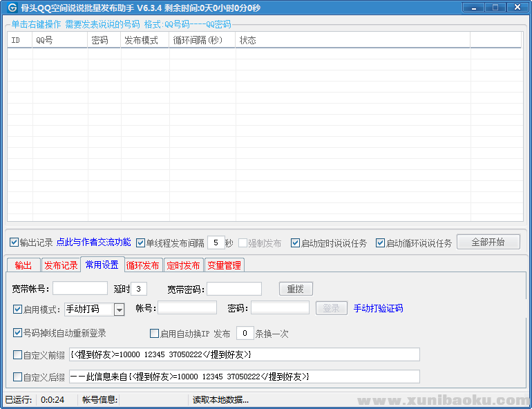The width and height of the screenshot is (532, 409).
Task: Switch to the 发布记录 tab
Action: pos(61,265)
